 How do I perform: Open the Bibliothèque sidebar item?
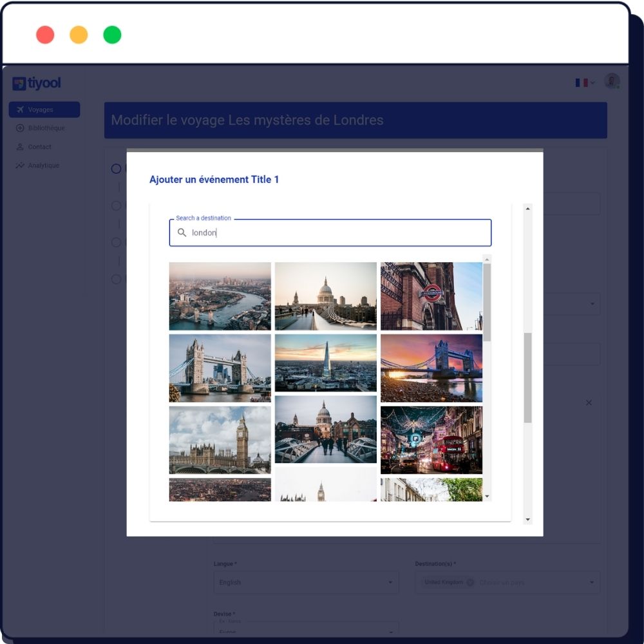pos(44,128)
